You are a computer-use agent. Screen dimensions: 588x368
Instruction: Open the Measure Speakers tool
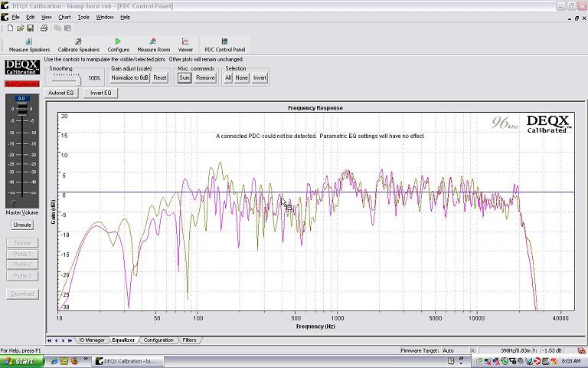[29, 45]
